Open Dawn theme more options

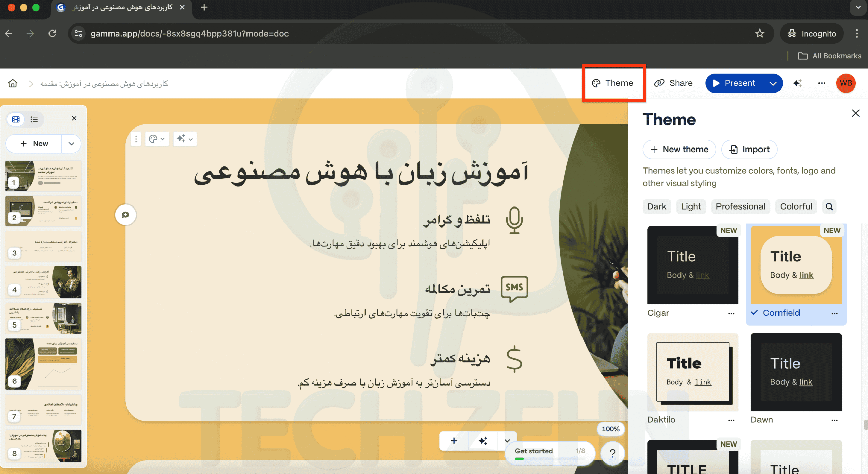(835, 420)
